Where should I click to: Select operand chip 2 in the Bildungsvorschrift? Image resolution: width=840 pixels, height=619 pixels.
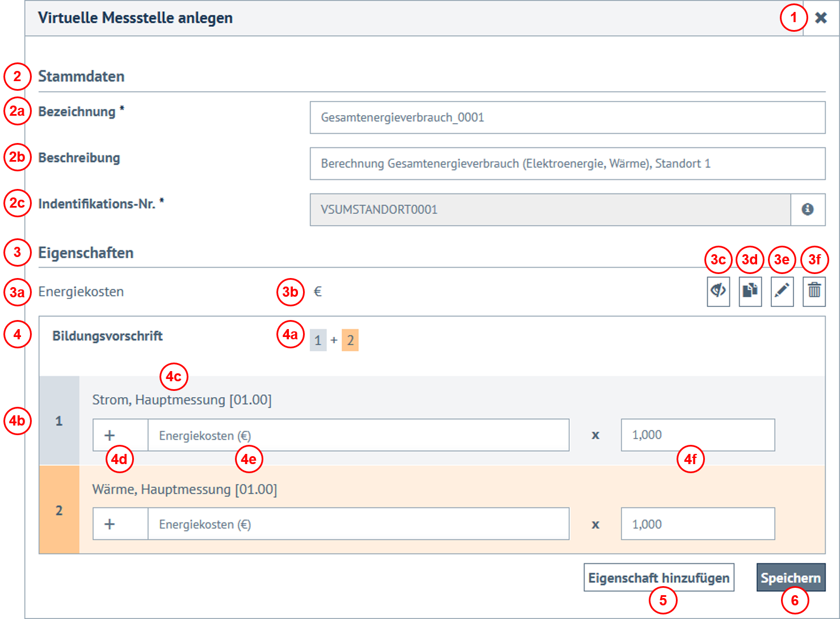(x=350, y=340)
